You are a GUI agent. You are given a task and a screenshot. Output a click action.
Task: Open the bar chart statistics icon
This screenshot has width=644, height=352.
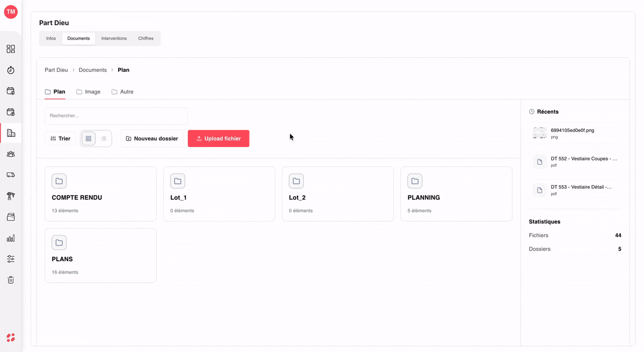pos(11,238)
